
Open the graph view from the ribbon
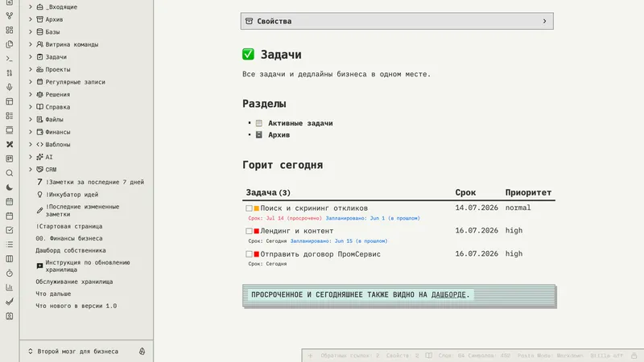pyautogui.click(x=10, y=15)
